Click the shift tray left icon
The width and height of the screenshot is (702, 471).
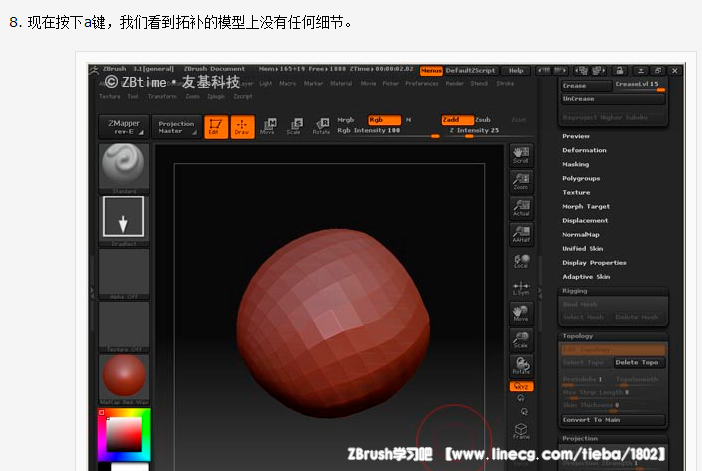coord(543,71)
